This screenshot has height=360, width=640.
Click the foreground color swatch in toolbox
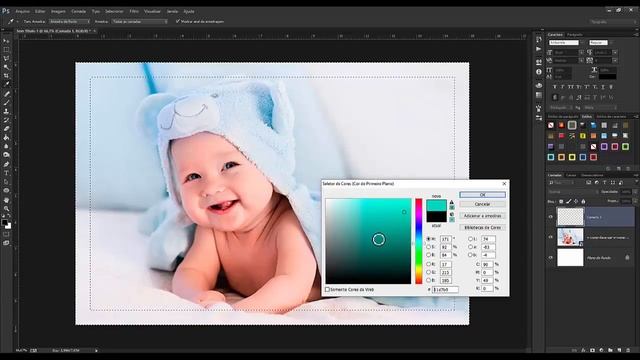(x=4, y=222)
